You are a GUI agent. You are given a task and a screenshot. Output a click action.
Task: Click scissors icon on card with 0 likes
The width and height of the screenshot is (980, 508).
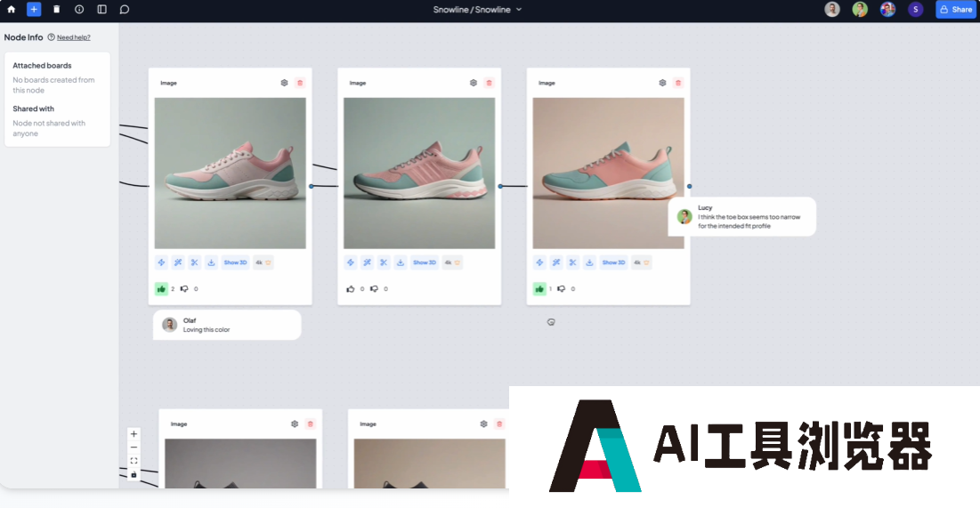[x=384, y=262]
